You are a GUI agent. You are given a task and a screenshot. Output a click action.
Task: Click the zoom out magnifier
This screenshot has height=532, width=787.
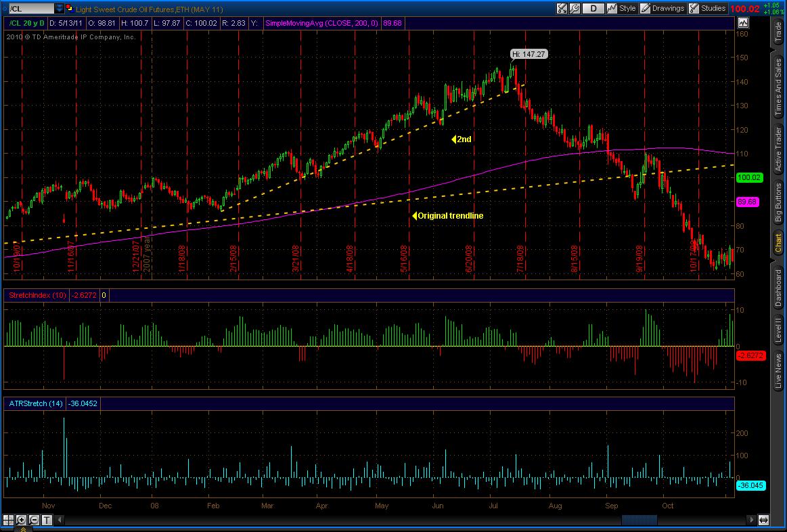click(34, 519)
